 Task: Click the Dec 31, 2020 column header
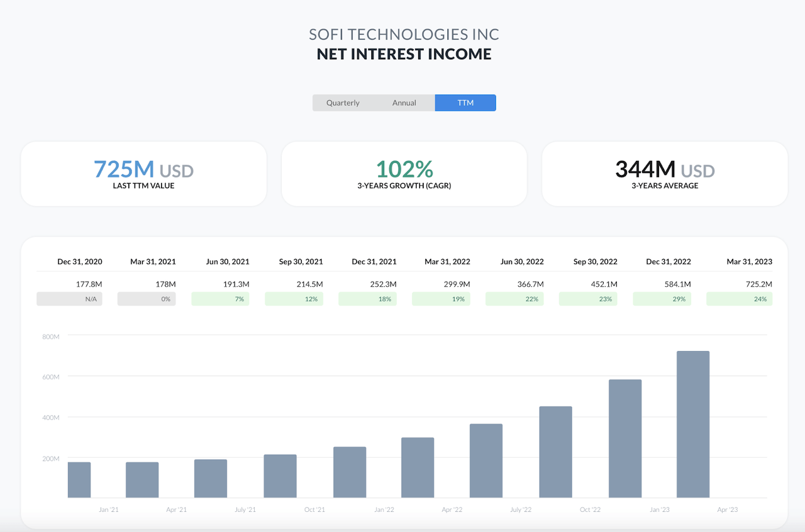tap(80, 262)
